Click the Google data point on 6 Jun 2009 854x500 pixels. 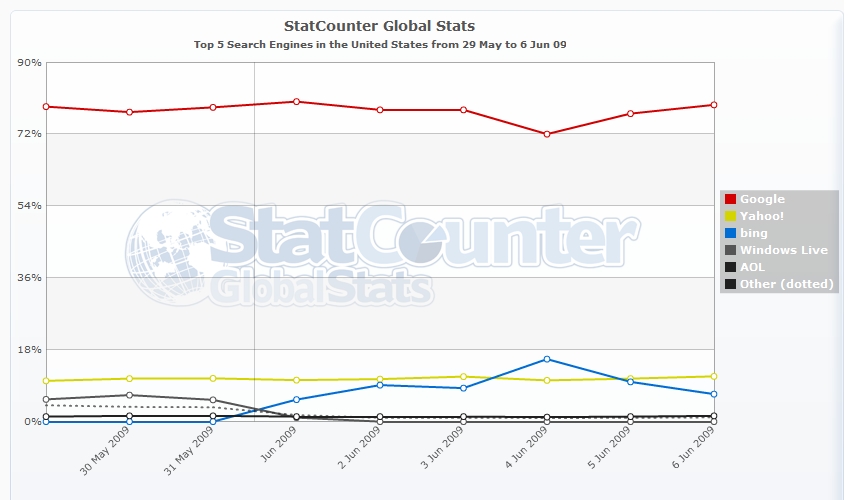tap(714, 105)
